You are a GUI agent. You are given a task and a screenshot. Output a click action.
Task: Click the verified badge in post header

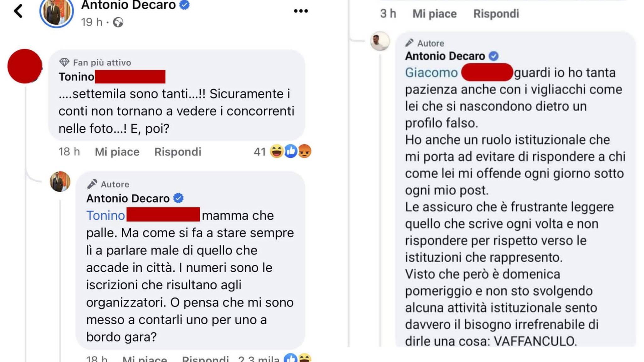[x=184, y=5]
